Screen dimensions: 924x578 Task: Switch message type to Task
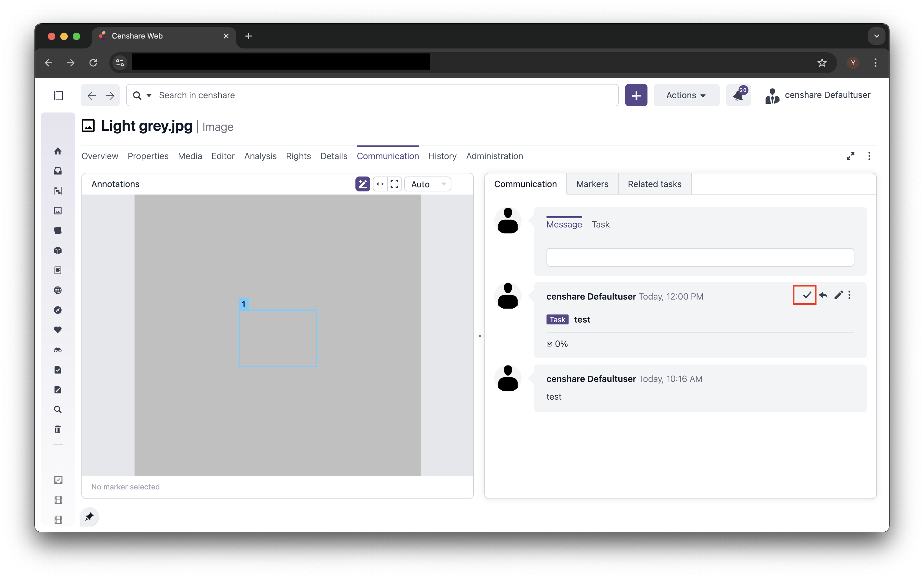click(600, 224)
